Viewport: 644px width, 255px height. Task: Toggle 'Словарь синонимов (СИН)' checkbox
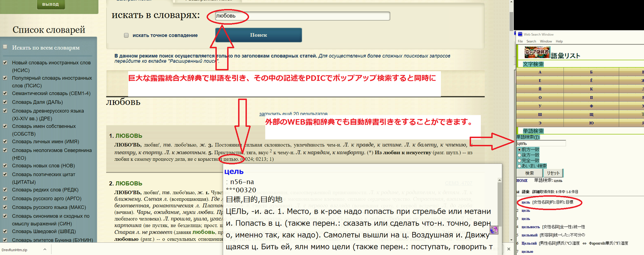point(5,216)
